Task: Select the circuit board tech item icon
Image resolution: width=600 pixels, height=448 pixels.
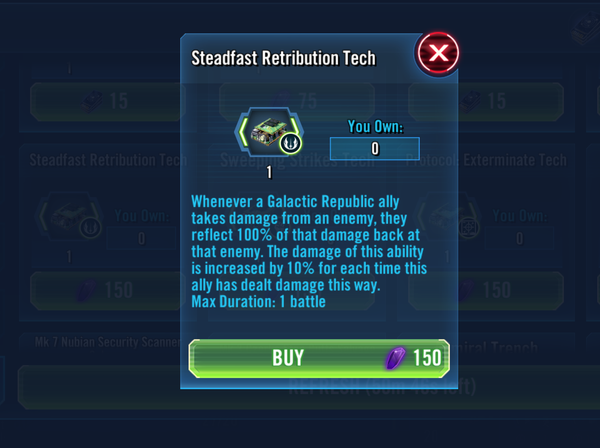Action: click(269, 132)
